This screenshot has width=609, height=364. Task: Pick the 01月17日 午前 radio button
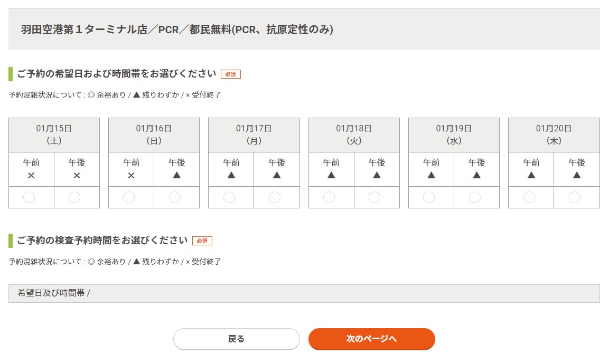pyautogui.click(x=229, y=197)
